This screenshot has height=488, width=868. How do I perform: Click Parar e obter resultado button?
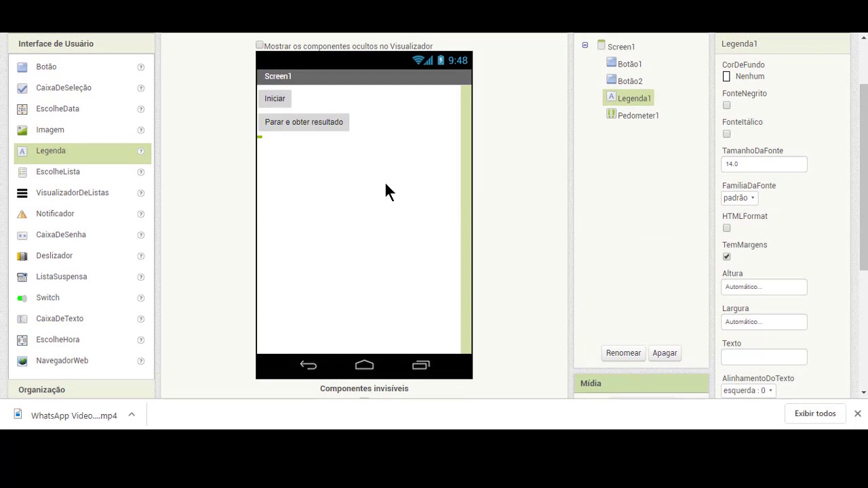tap(304, 122)
